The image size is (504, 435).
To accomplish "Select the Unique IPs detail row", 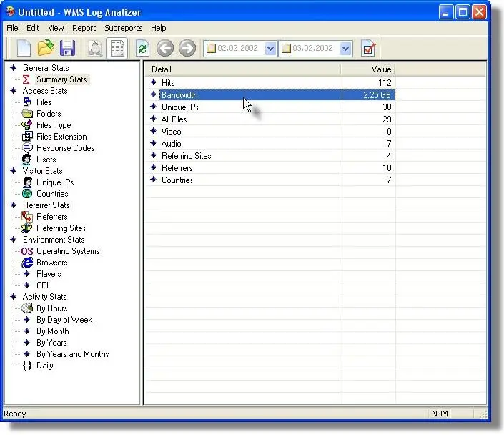I will pos(271,107).
